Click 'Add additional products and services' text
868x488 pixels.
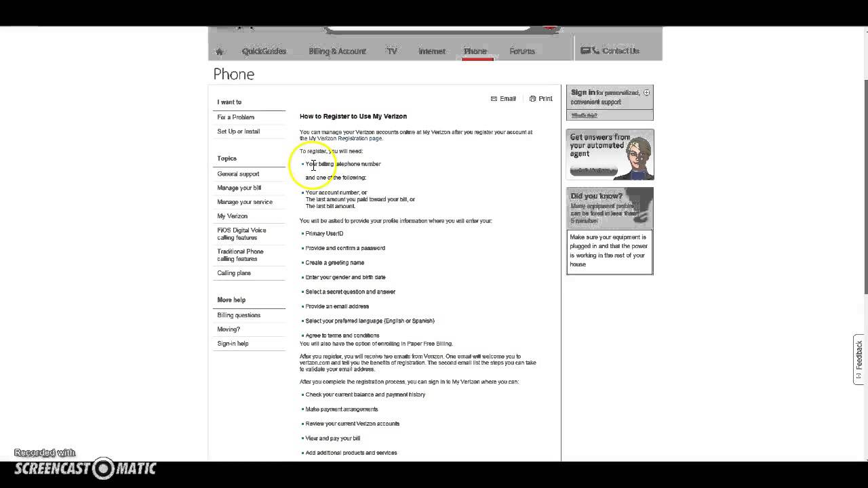[x=351, y=453]
